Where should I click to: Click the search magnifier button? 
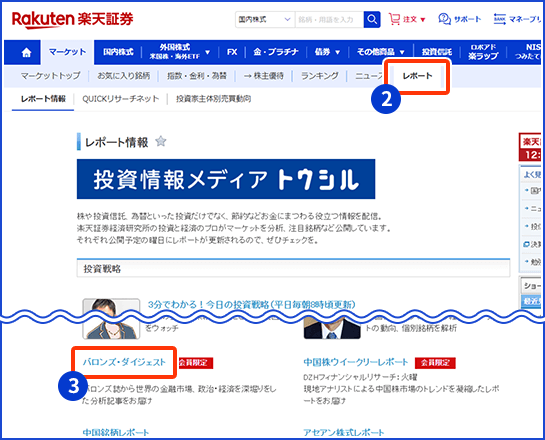pos(372,19)
